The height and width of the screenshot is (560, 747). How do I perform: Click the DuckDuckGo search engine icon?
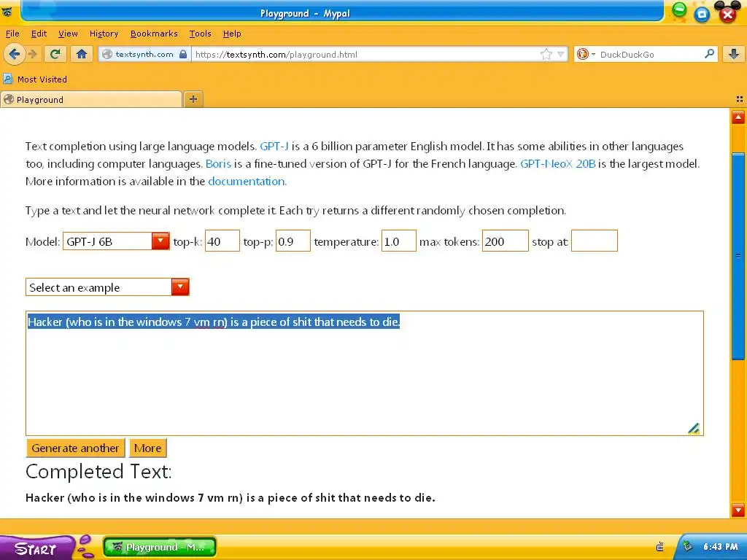582,54
